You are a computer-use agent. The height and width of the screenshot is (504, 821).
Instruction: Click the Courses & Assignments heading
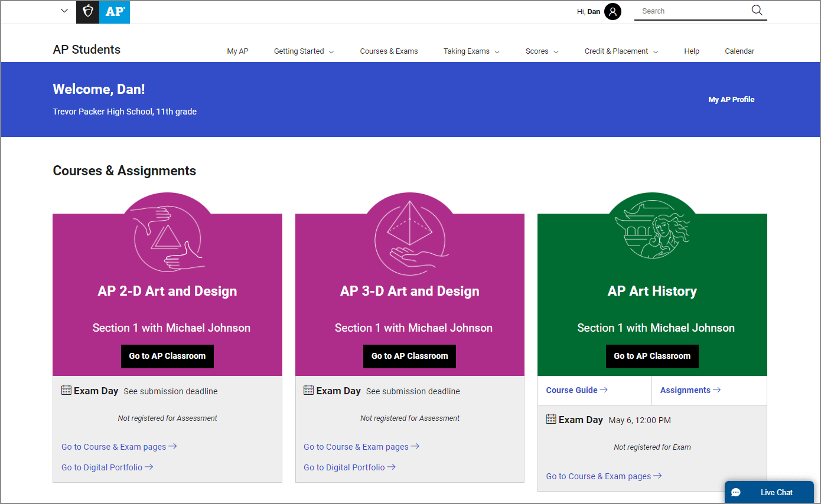point(125,171)
